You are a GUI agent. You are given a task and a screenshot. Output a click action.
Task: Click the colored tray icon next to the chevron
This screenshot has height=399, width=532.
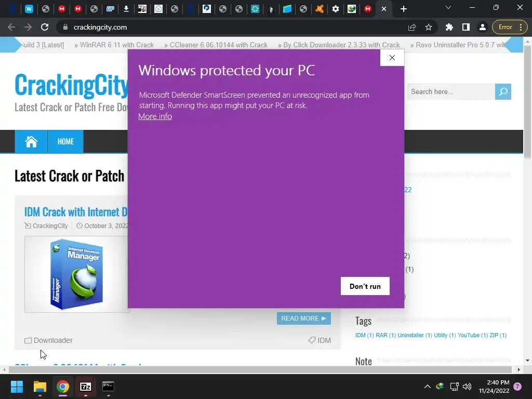[440, 386]
